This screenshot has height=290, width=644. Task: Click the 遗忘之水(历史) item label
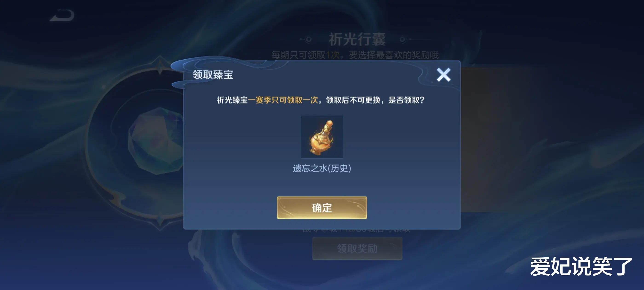[x=322, y=168]
